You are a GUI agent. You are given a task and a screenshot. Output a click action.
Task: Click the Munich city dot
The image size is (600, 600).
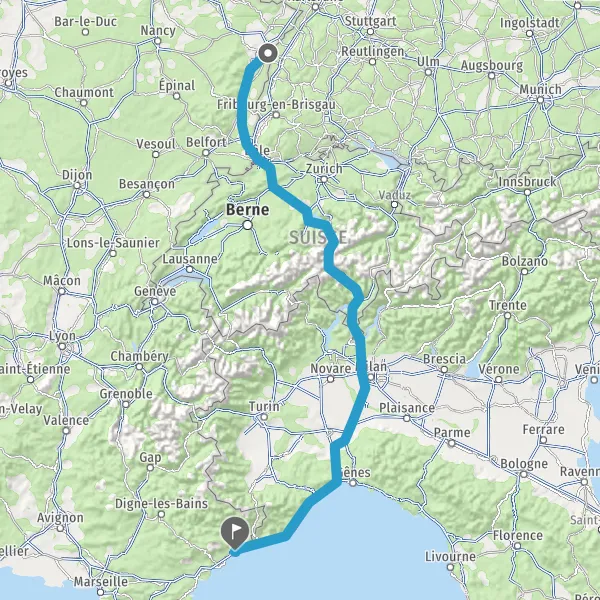540,100
